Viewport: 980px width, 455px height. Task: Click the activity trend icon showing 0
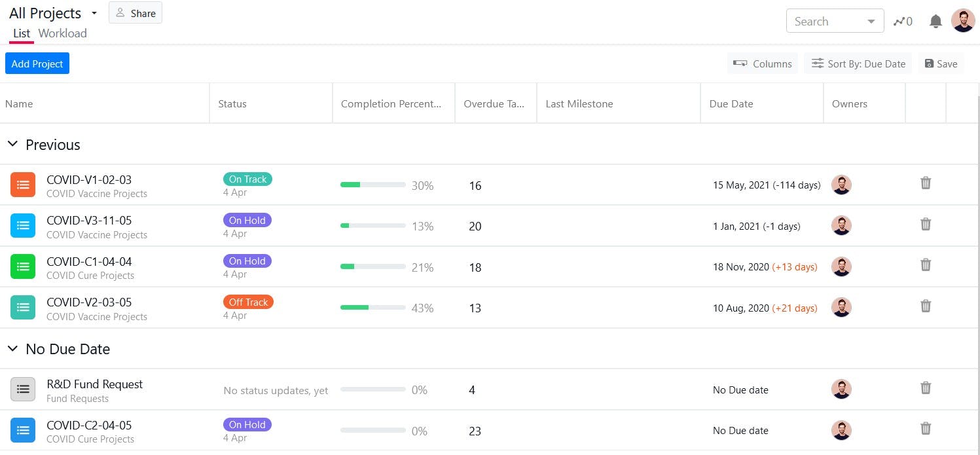coord(903,22)
